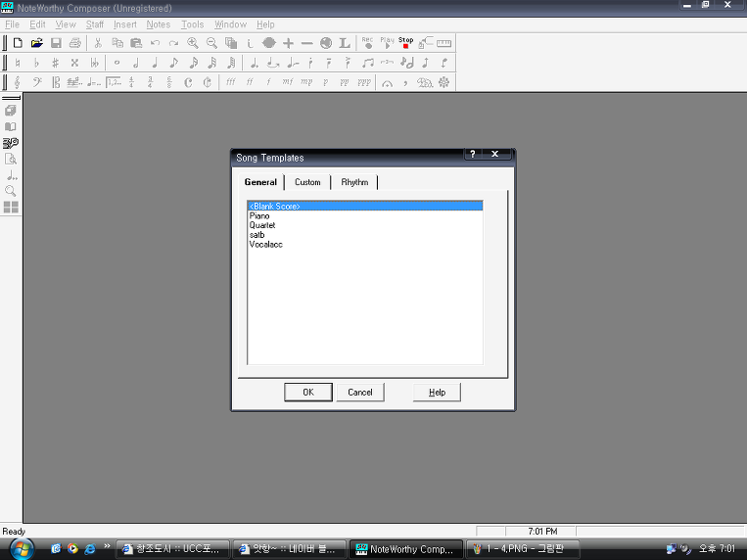
Task: Select Quartet template in list
Action: pos(365,225)
